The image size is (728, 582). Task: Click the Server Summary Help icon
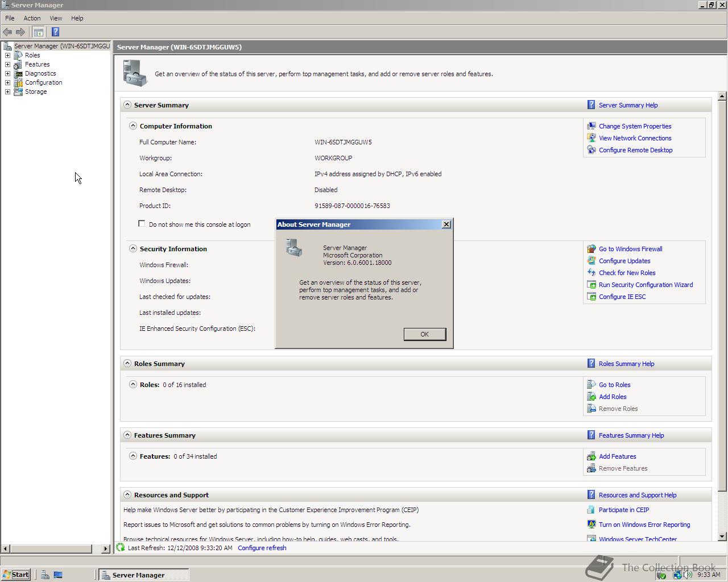point(591,105)
